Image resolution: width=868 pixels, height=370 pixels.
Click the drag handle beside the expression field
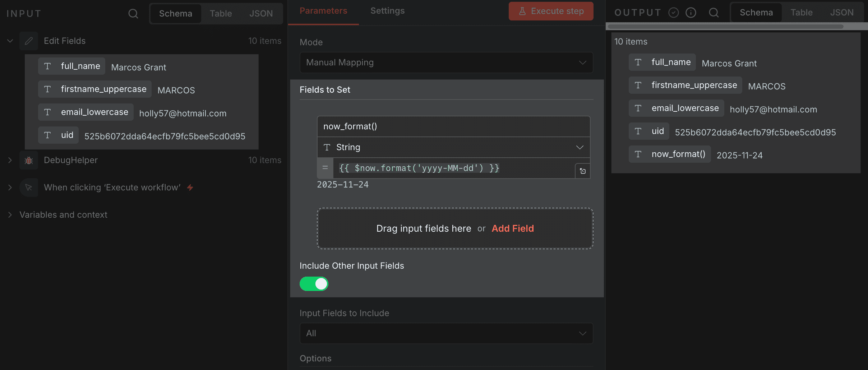click(325, 168)
